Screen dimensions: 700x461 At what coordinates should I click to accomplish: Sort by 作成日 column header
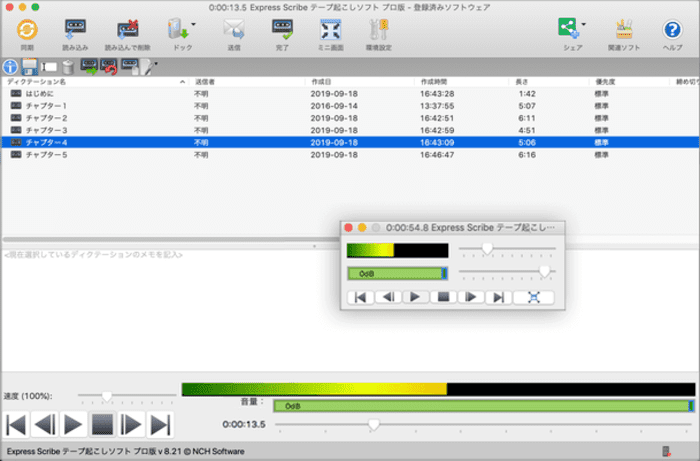pos(360,82)
